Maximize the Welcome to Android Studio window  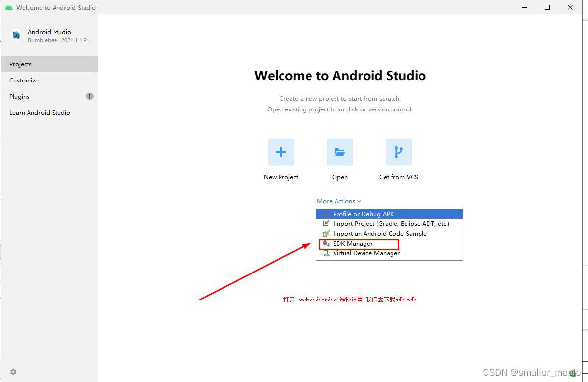point(547,7)
